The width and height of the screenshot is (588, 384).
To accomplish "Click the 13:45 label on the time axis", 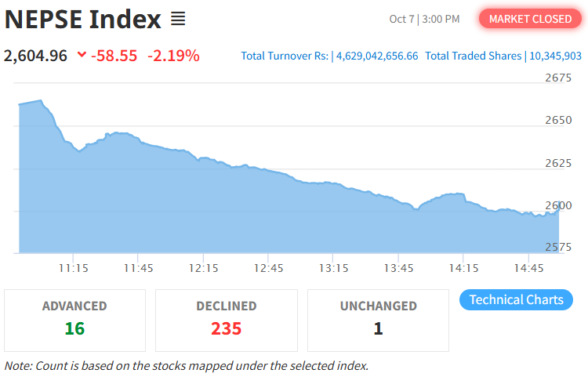I will click(397, 267).
